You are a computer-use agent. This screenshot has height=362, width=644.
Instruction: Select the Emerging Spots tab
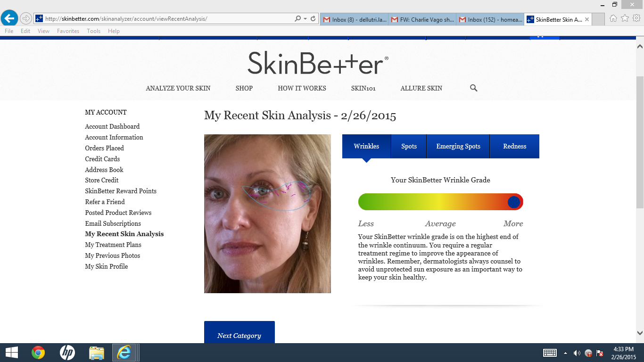click(x=458, y=146)
